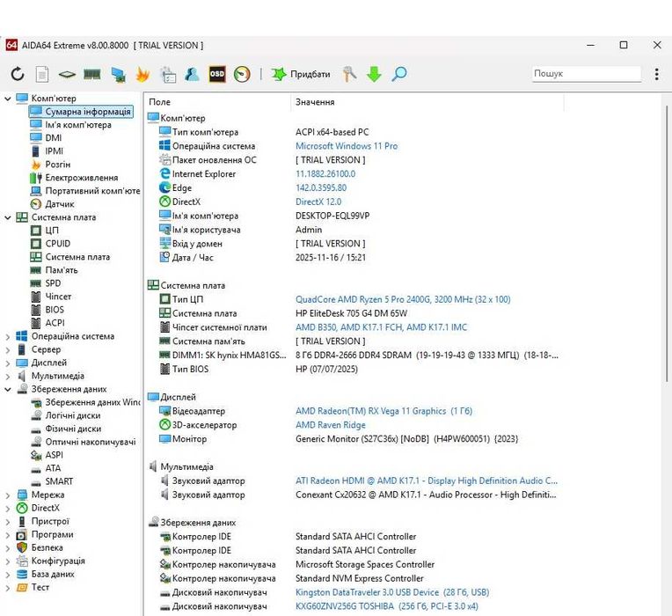Expand the Програми tree node
The height and width of the screenshot is (616, 672).
click(8, 535)
